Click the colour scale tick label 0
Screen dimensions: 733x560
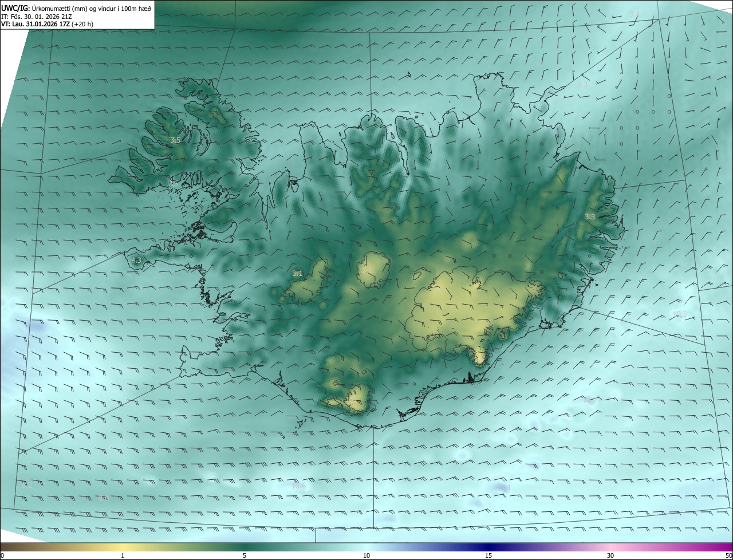click(2, 555)
